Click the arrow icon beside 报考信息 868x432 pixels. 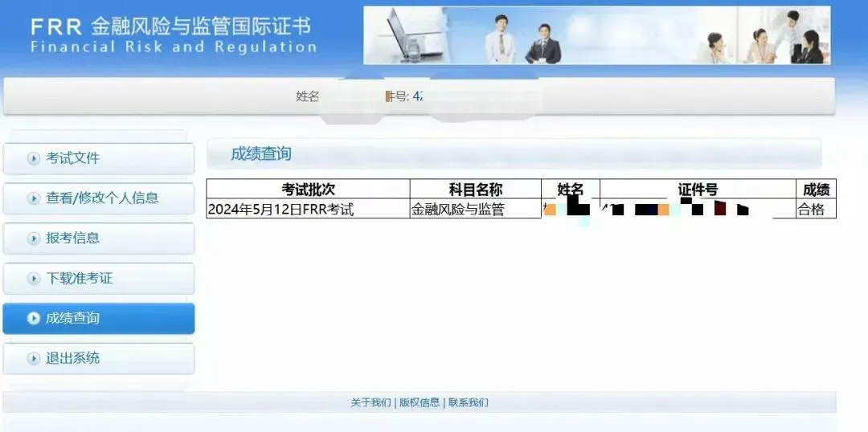coord(33,238)
